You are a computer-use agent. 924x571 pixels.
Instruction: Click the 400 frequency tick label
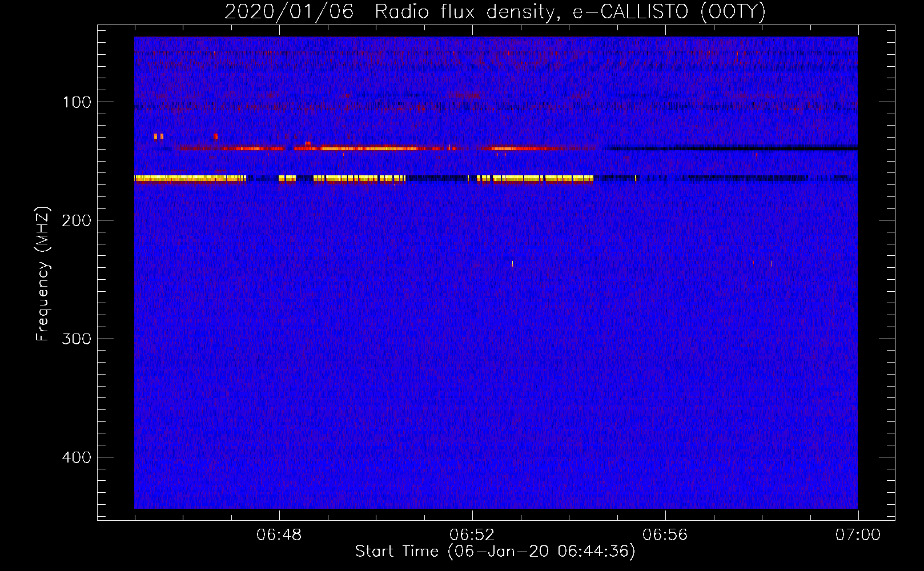(77, 457)
